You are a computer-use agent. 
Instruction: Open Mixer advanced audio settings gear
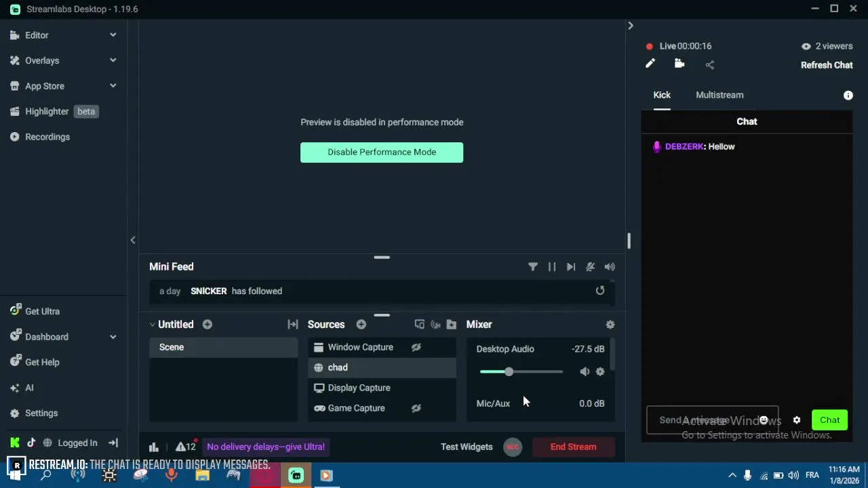coord(610,325)
